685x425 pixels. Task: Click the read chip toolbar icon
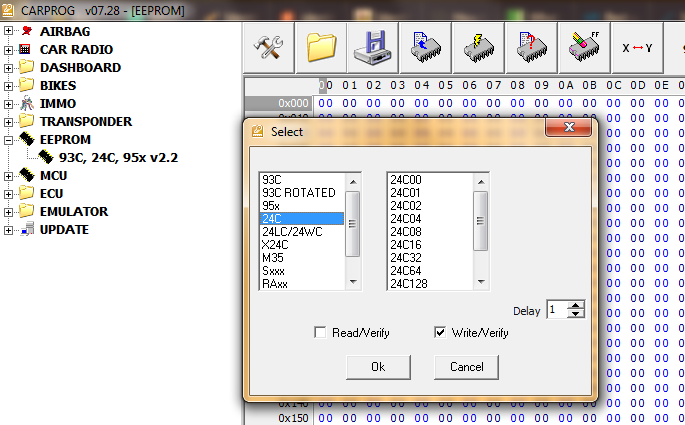click(426, 48)
